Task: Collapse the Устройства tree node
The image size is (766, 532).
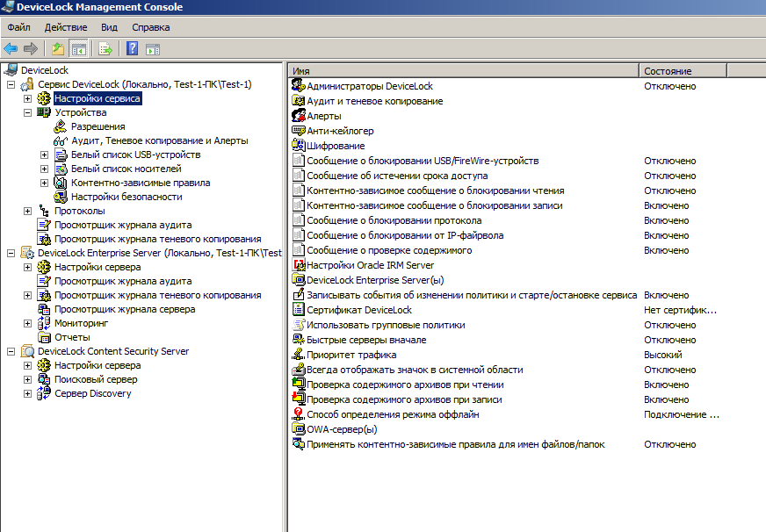Action: [27, 112]
